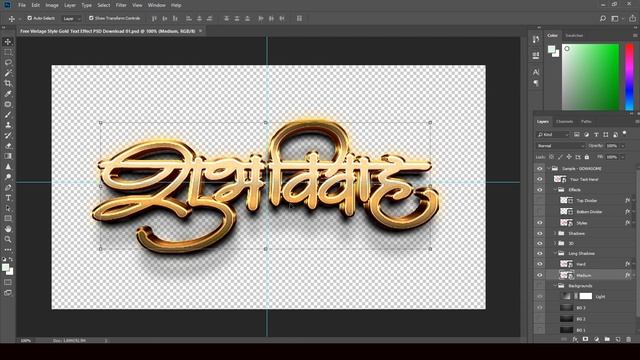Screen dimensions: 640x360
Task: Open the Window menu
Action: coord(157,5)
